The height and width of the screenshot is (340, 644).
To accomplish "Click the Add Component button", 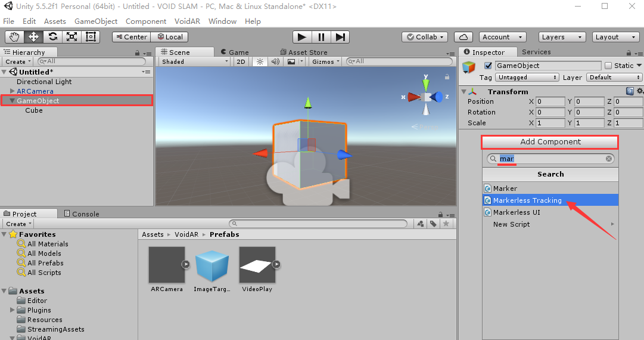I will point(550,142).
